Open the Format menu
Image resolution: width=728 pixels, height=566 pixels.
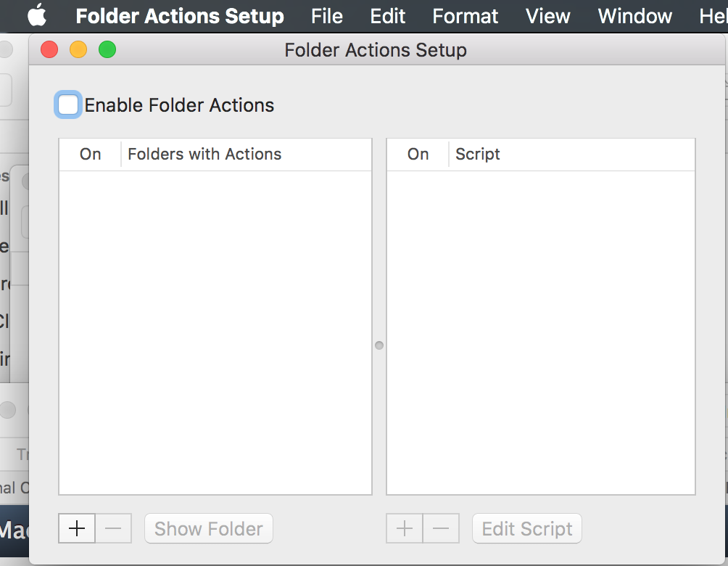[x=466, y=15]
